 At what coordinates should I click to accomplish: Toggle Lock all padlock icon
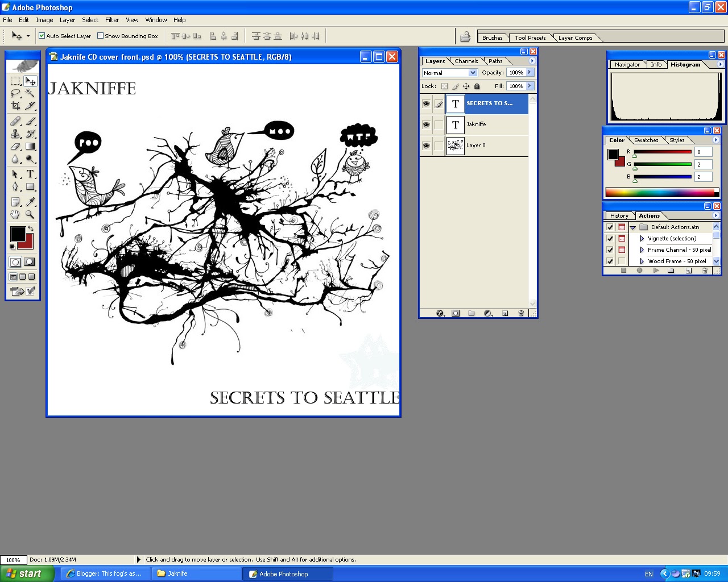pos(477,86)
